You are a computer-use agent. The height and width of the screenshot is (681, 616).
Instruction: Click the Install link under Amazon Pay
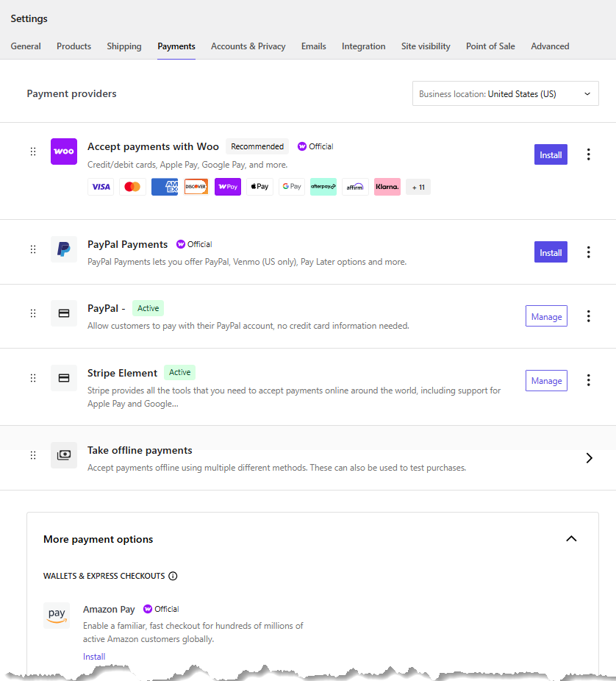tap(94, 657)
